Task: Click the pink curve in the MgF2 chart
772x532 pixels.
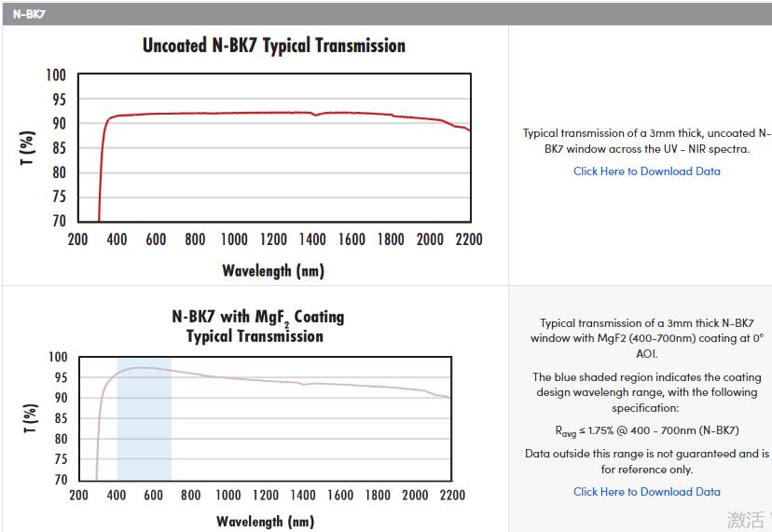Action: click(280, 380)
